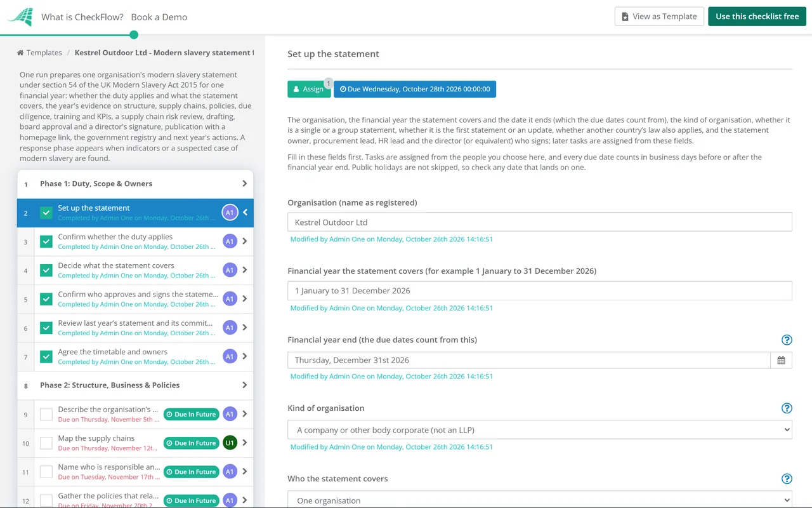The image size is (812, 508).
Task: Click A1 avatar on Confirm whether the duty applies
Action: pyautogui.click(x=230, y=241)
